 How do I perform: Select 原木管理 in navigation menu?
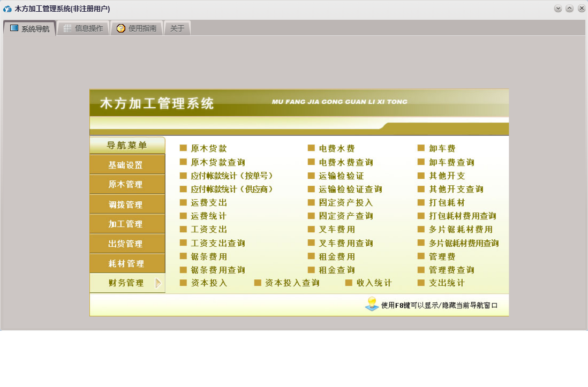point(126,185)
